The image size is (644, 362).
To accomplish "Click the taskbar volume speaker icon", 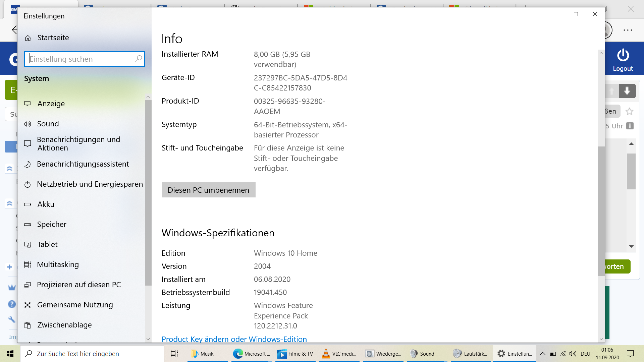I will 573,354.
